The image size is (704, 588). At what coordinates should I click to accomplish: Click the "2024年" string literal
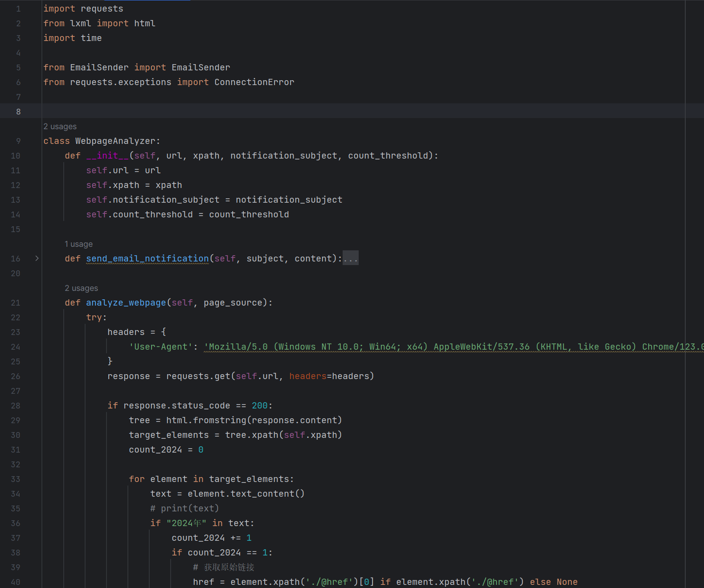(x=187, y=523)
